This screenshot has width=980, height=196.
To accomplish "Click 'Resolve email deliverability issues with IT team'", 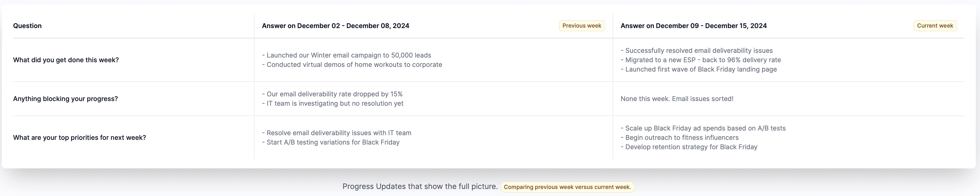I will point(337,133).
